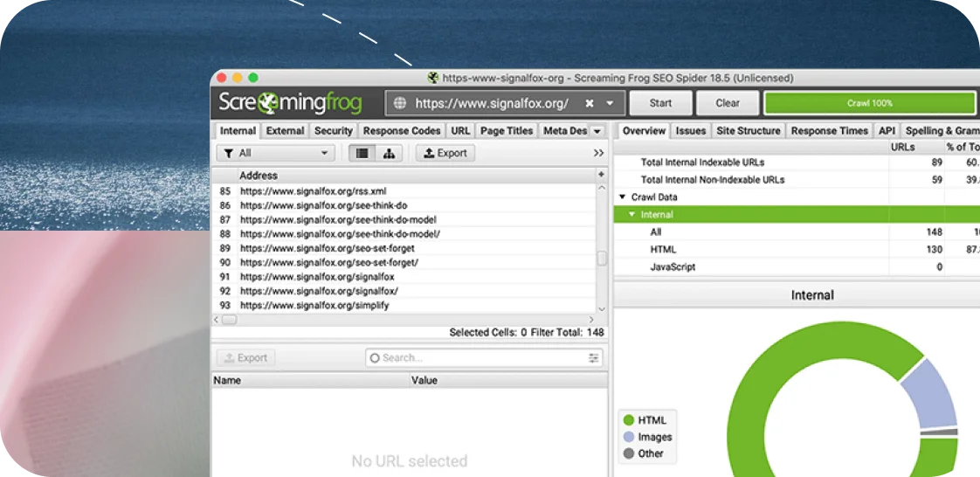This screenshot has width=980, height=477.
Task: Click the Clear button
Action: click(728, 103)
